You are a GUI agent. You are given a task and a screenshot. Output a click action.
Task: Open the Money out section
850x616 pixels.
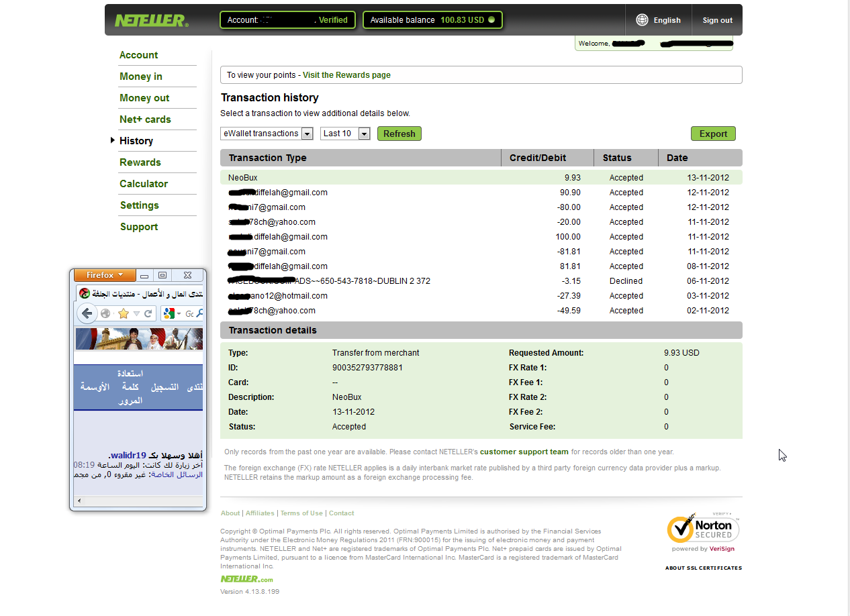144,98
